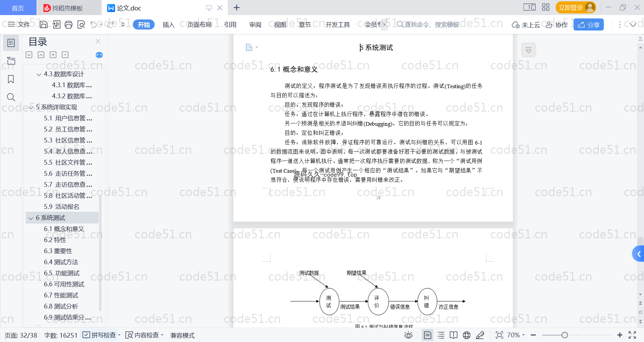This screenshot has width=644, height=342.
Task: Switch to web layout view
Action: 467,335
